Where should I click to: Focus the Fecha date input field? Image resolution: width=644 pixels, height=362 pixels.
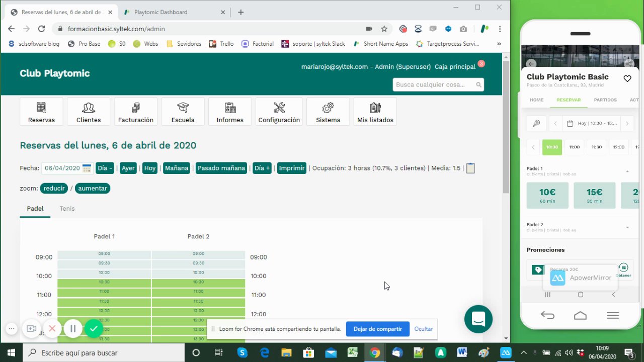pyautogui.click(x=62, y=168)
